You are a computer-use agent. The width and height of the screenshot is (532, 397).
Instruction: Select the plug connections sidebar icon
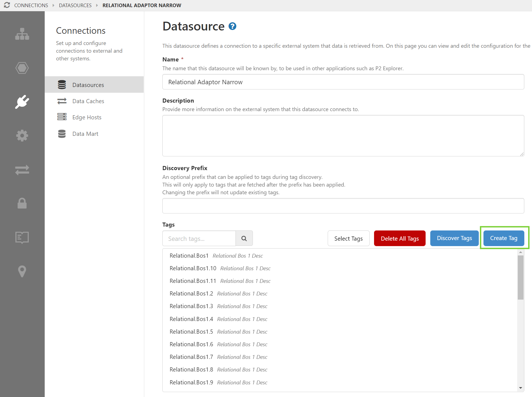tap(22, 102)
